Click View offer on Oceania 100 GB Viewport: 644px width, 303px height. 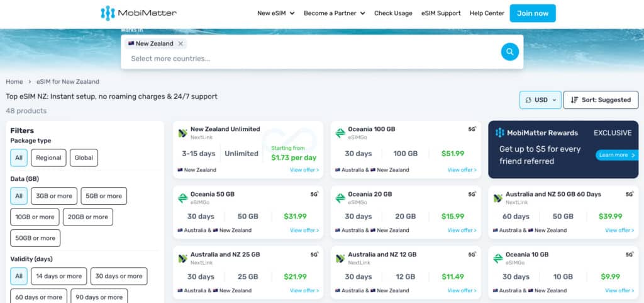pos(462,170)
